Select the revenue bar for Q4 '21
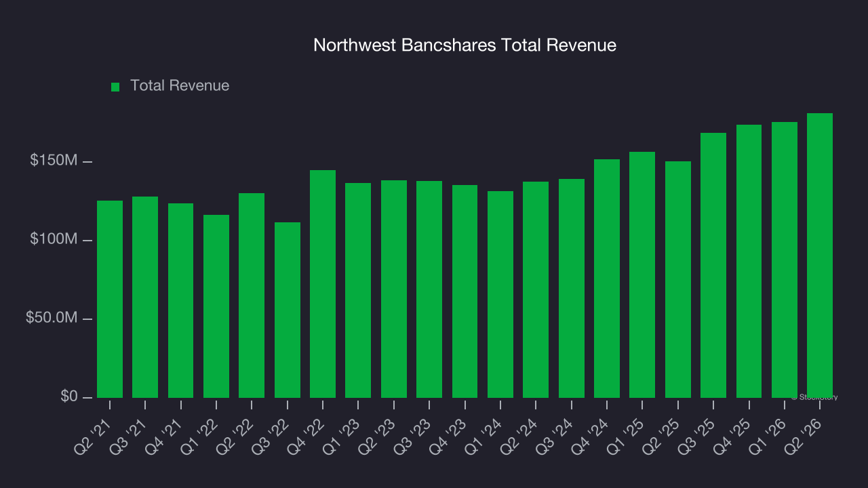Screen dimensions: 868x488 pyautogui.click(x=181, y=300)
